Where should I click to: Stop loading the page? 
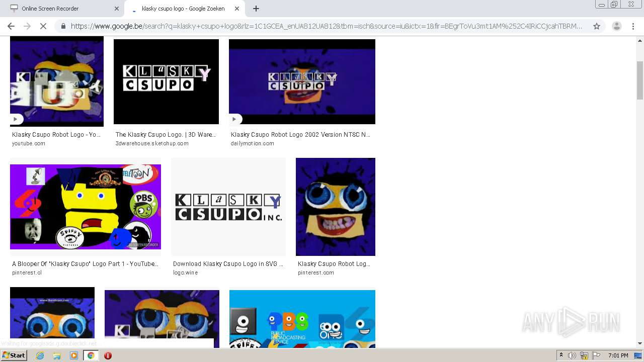(x=43, y=26)
